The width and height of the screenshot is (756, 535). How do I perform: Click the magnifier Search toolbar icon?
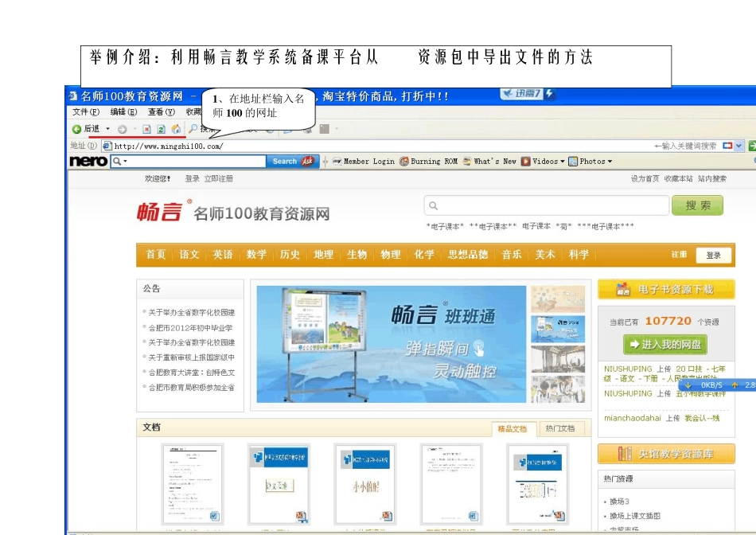pos(193,128)
